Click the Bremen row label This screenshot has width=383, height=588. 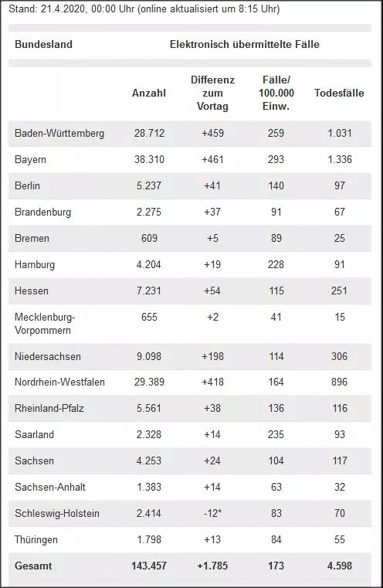(x=32, y=238)
